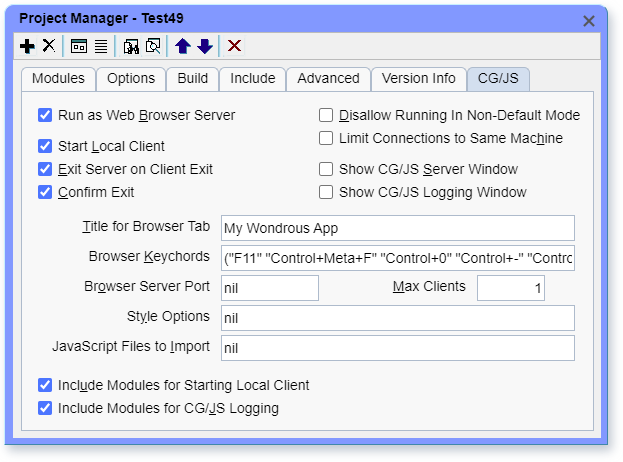Click the blue down arrow icon
Viewport: 623px width, 462px height.
[204, 46]
